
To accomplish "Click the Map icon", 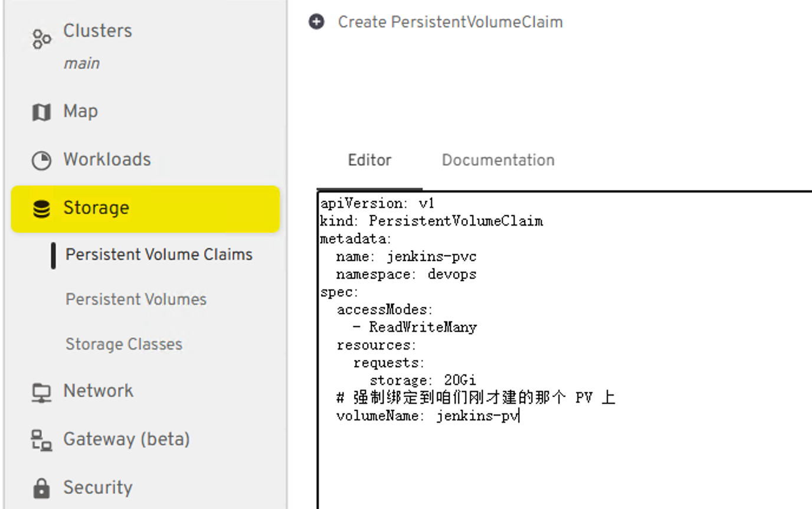I will pos(41,112).
